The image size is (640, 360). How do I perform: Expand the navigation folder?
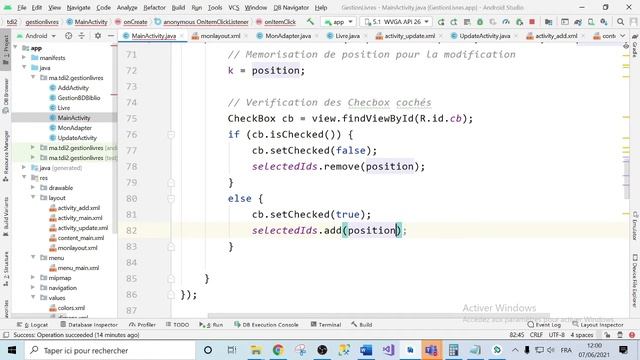[33, 288]
